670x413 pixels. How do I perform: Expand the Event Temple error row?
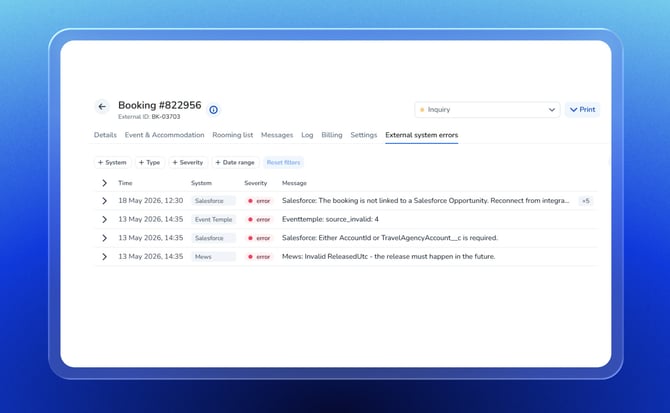point(104,220)
